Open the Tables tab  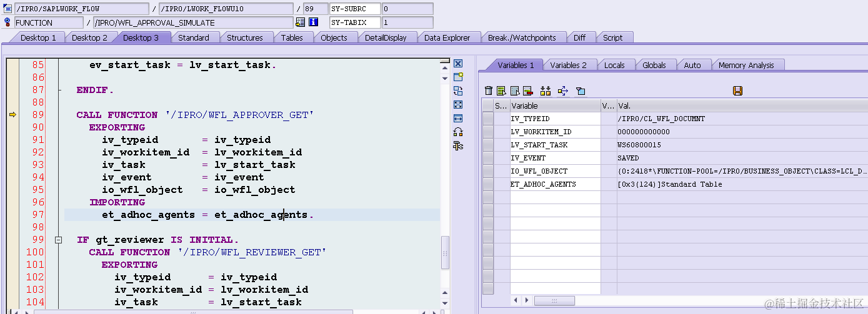click(x=292, y=37)
